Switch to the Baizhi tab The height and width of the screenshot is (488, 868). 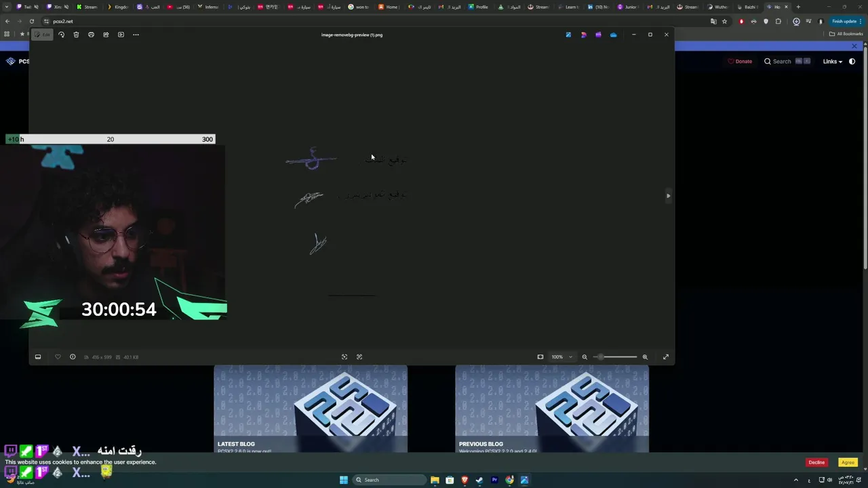(749, 7)
